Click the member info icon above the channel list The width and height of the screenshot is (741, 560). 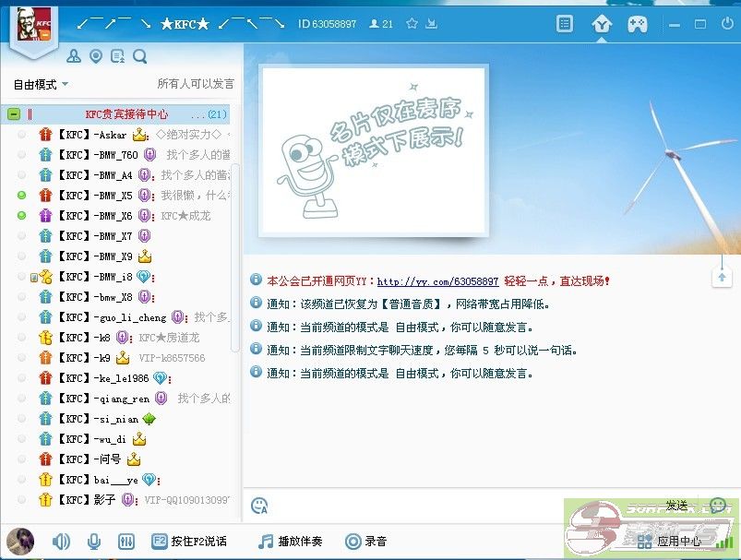(x=73, y=56)
